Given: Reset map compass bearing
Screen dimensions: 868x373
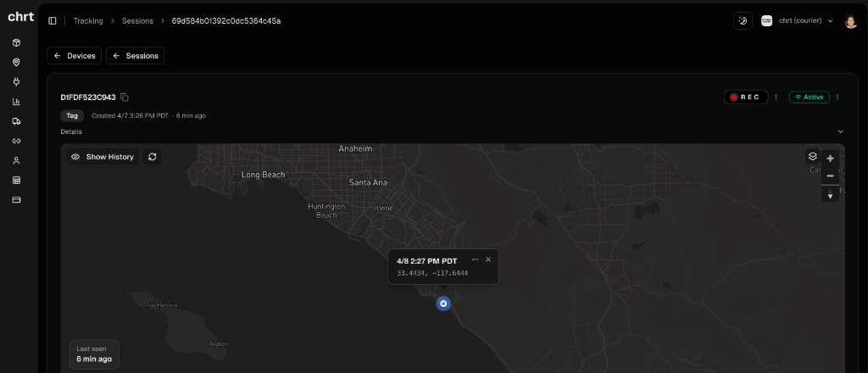Looking at the screenshot, I should point(830,193).
